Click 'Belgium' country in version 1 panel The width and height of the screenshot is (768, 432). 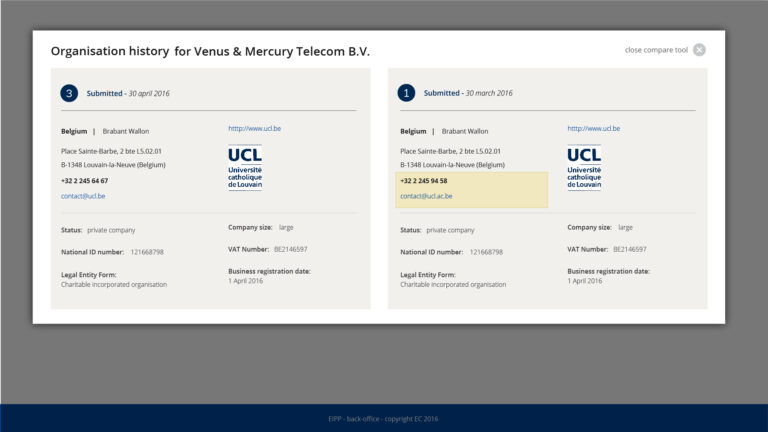point(413,131)
